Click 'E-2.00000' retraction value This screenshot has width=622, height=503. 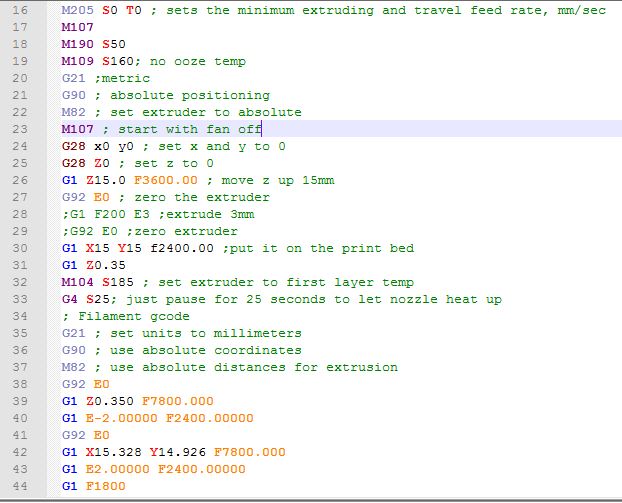[x=122, y=418]
